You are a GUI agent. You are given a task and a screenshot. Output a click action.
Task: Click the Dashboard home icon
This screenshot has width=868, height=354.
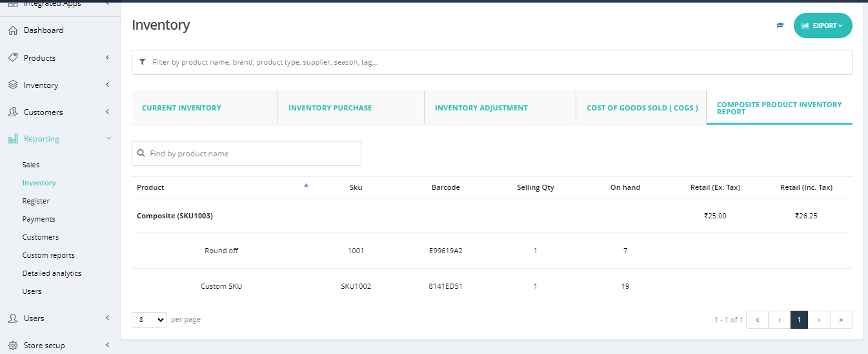coord(13,30)
